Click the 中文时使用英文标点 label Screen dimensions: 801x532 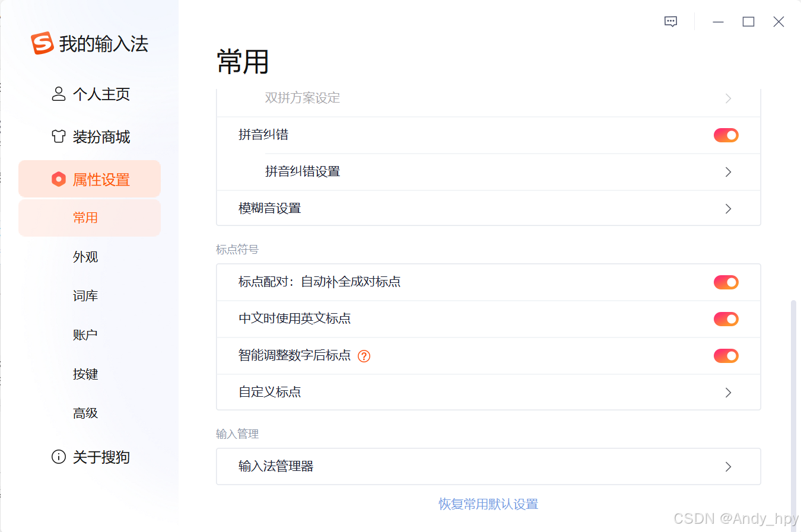(295, 318)
